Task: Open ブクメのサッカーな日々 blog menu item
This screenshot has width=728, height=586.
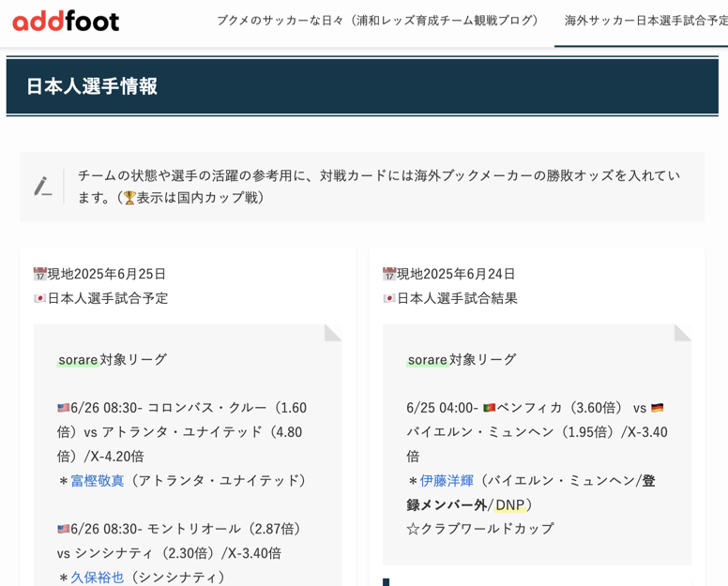Action: click(x=377, y=21)
